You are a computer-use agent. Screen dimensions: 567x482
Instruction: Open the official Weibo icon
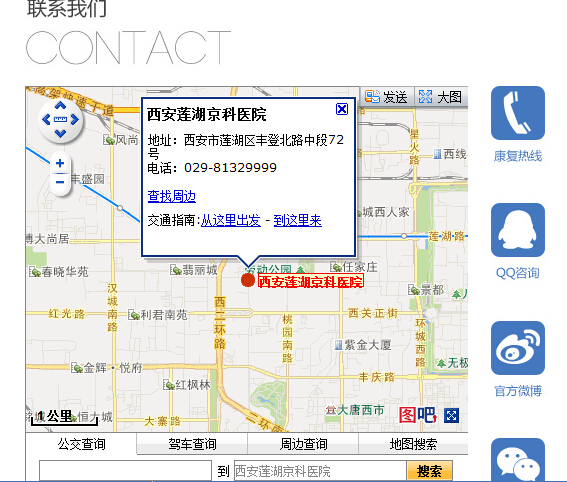tap(518, 348)
